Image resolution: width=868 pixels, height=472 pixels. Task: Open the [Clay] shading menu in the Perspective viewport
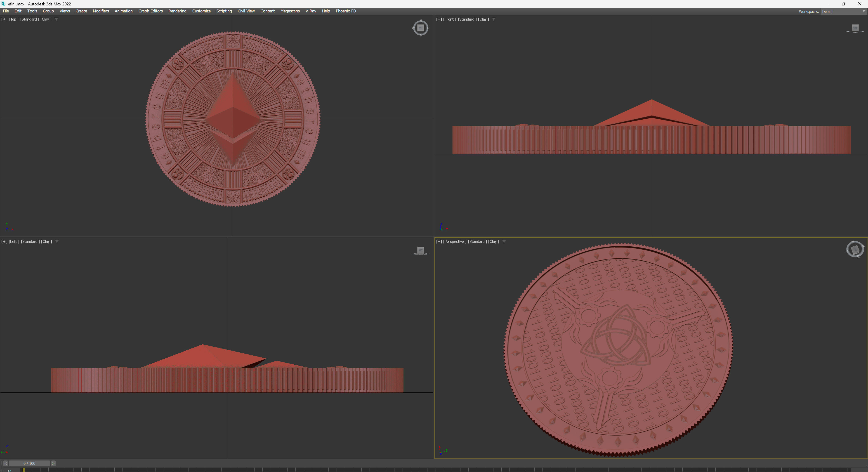[493, 242]
